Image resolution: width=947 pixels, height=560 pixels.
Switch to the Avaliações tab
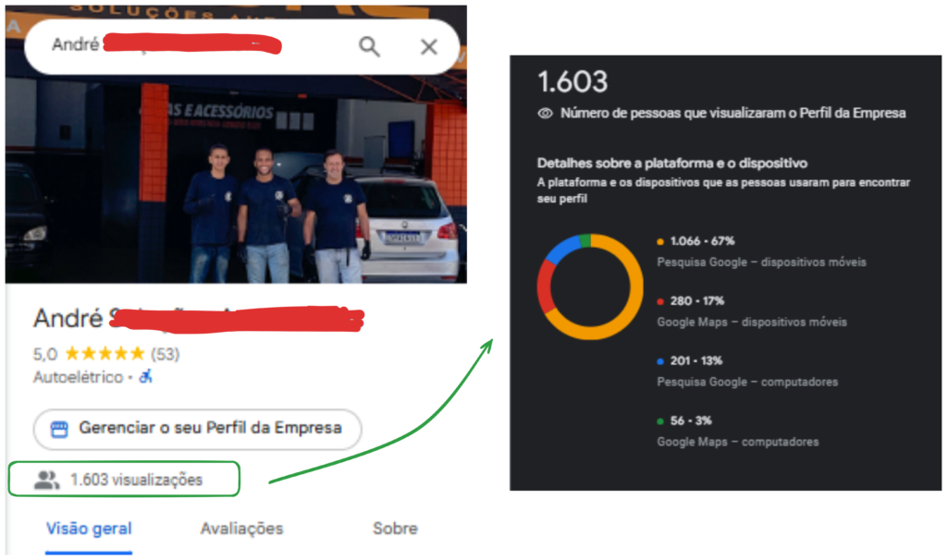pos(241,529)
